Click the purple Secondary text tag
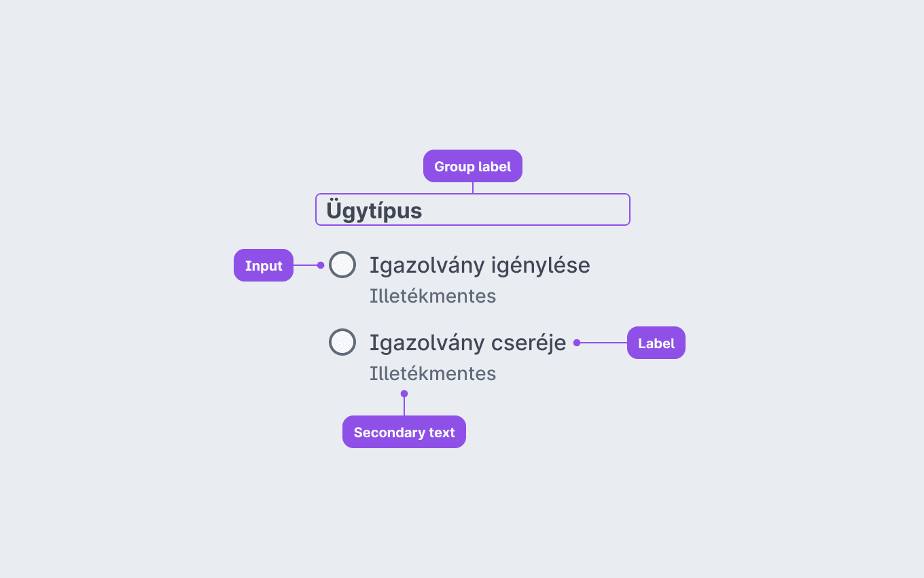This screenshot has height=578, width=924. (x=404, y=432)
